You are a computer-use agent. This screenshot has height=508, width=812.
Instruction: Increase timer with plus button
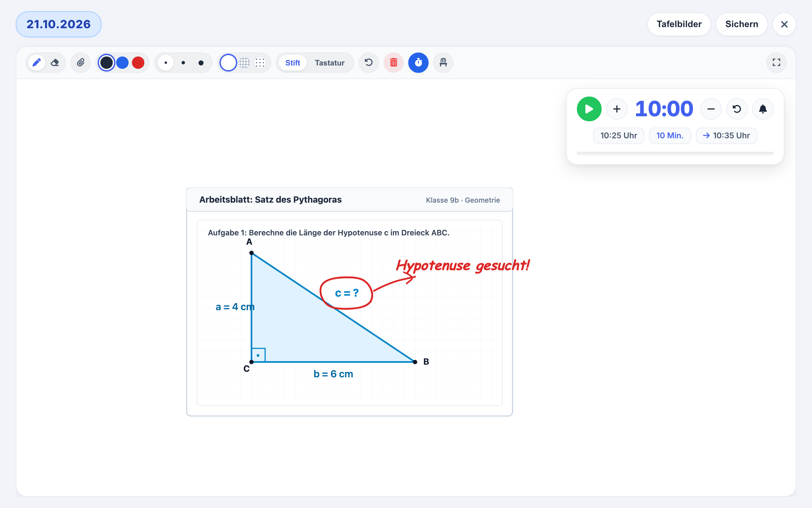tap(617, 109)
